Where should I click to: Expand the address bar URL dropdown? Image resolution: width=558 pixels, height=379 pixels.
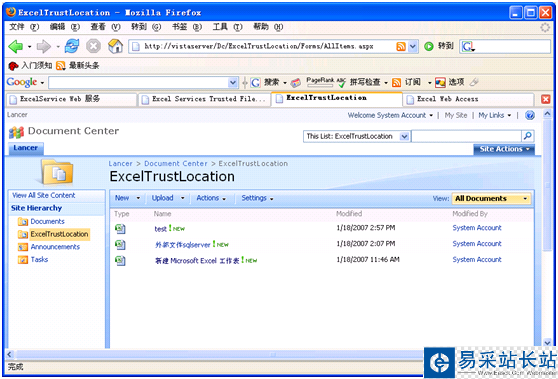tap(412, 46)
